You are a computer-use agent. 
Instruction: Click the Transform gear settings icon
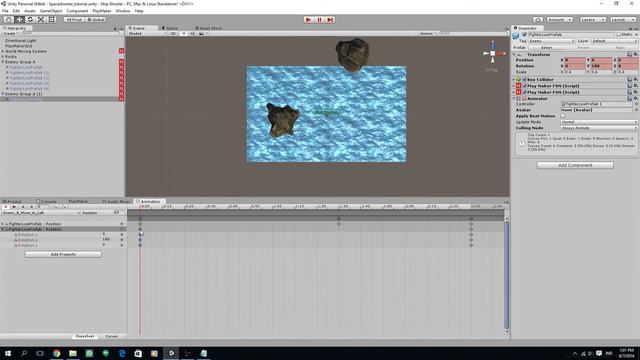[636, 54]
